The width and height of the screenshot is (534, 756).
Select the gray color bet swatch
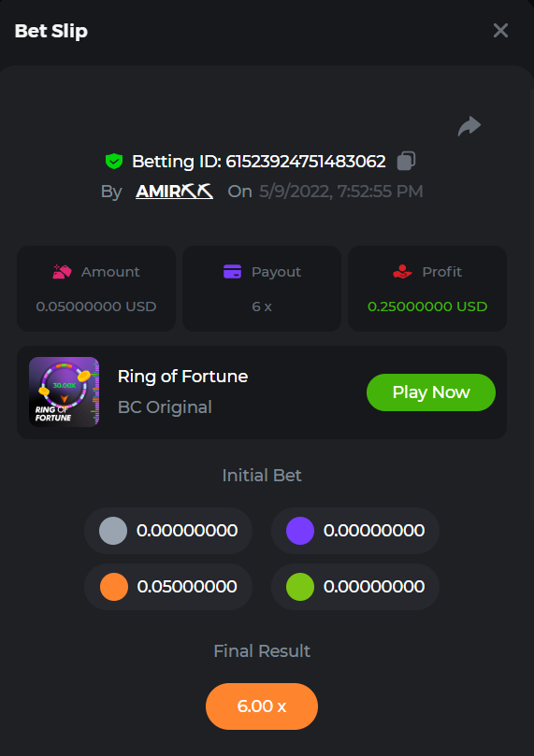(113, 531)
